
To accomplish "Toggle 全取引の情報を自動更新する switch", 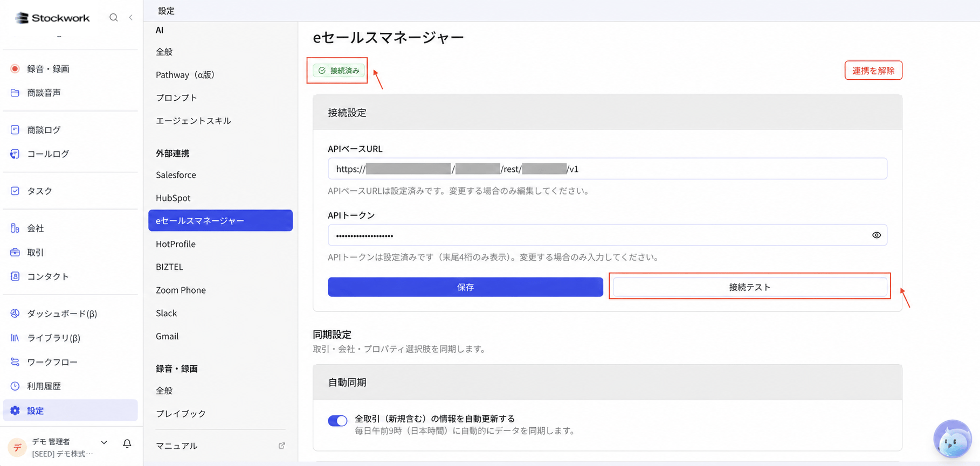I will pyautogui.click(x=338, y=421).
